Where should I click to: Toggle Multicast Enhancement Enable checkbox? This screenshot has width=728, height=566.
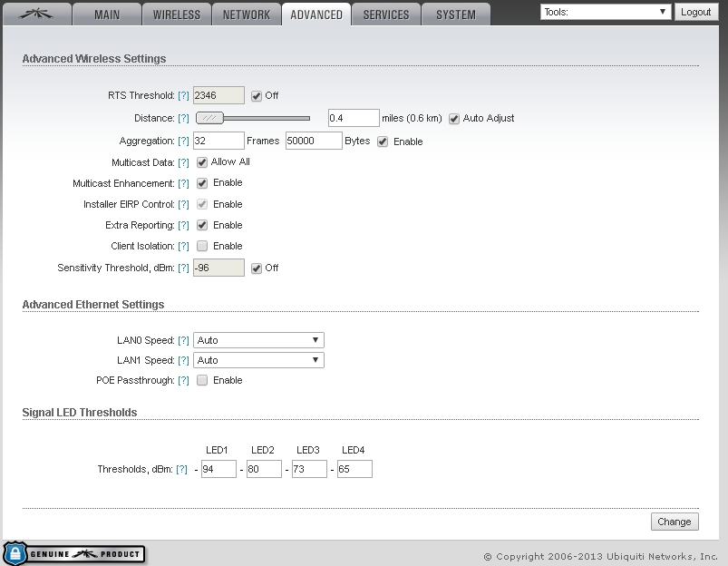[202, 183]
